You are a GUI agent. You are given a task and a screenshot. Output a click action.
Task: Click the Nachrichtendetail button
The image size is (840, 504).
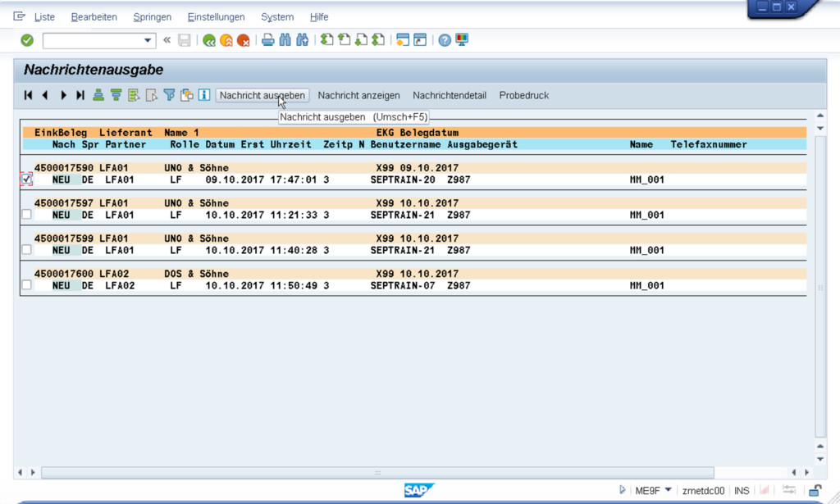click(450, 95)
